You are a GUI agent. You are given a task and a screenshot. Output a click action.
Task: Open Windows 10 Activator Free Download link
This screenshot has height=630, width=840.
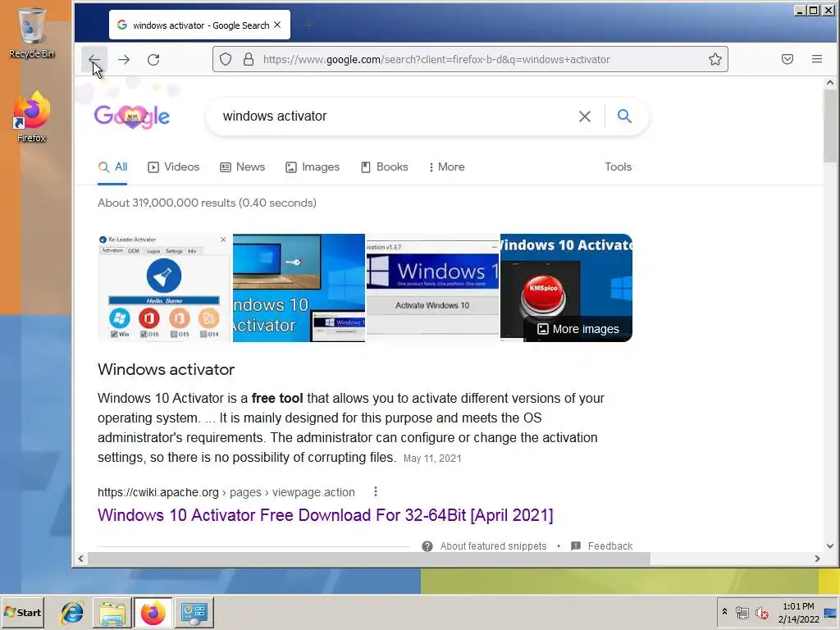click(x=325, y=515)
